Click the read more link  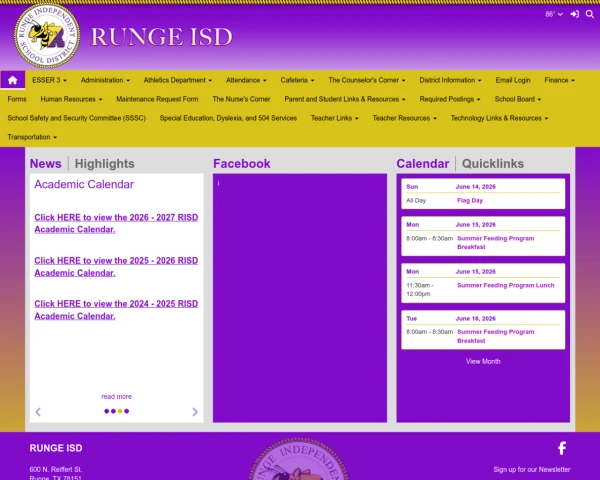point(116,397)
